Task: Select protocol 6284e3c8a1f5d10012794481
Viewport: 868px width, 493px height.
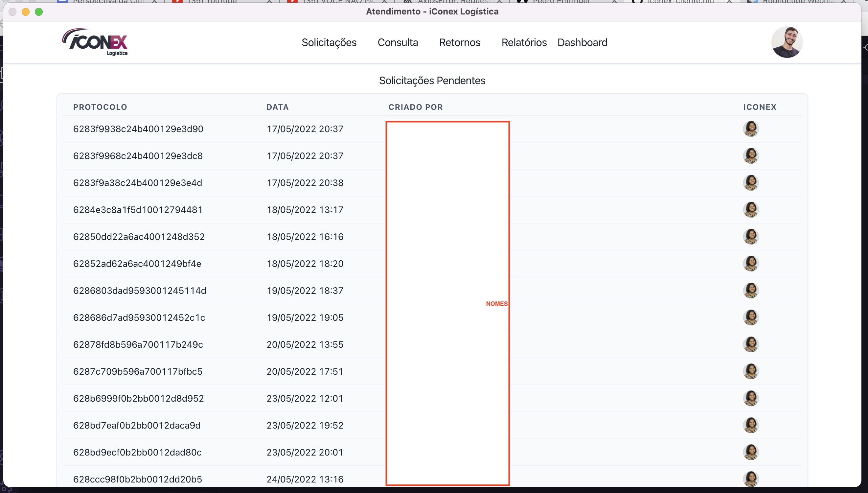Action: (138, 210)
